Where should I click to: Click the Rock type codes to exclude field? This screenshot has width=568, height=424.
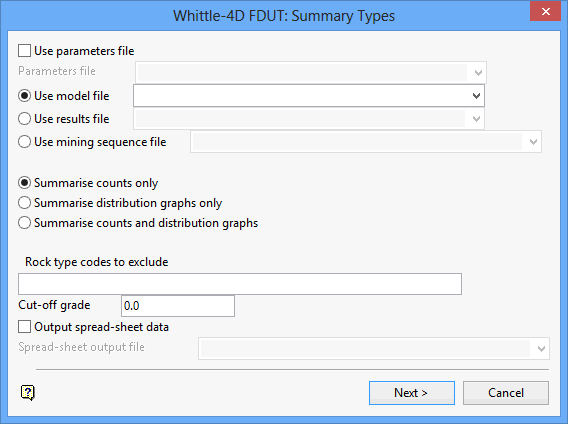(240, 284)
